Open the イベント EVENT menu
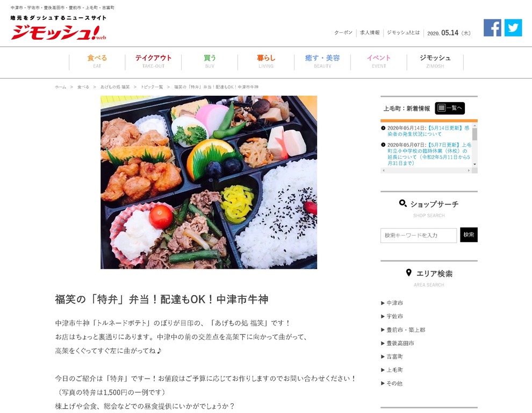 tap(379, 61)
